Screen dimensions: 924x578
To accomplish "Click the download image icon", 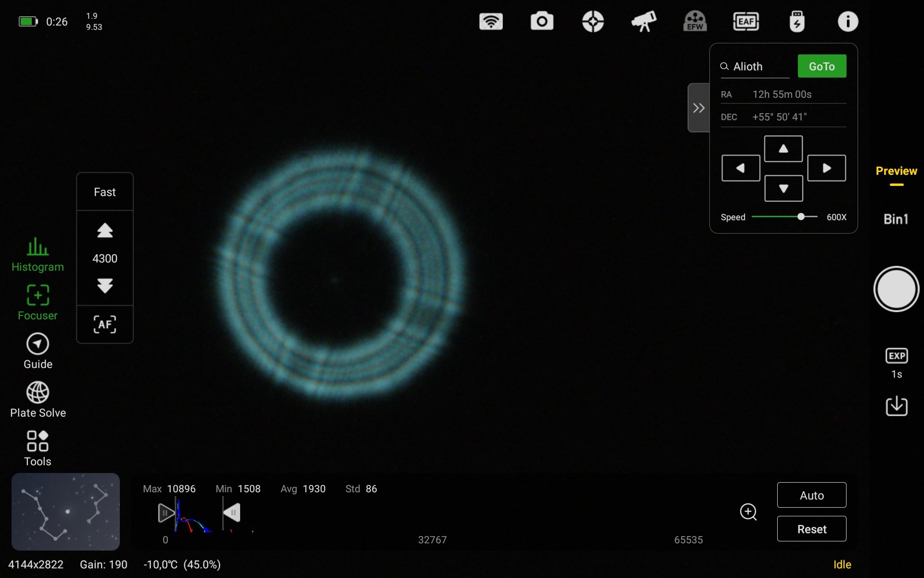I will (896, 406).
